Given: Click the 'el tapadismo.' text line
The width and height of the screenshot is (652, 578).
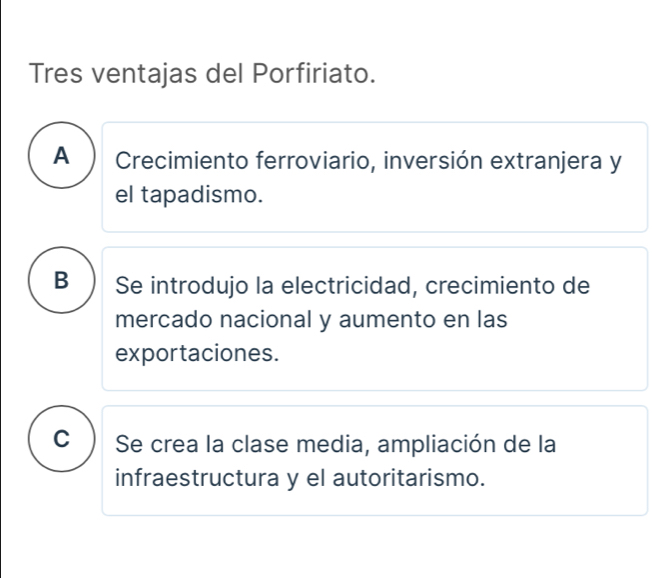Looking at the screenshot, I should click(x=190, y=195).
